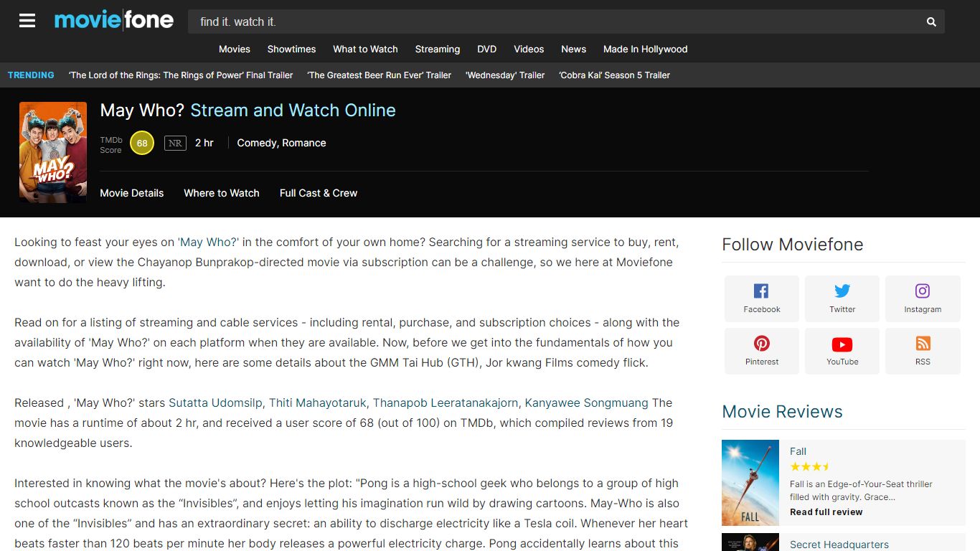Click the TMDb score 68 badge
The width and height of the screenshot is (980, 551).
[x=142, y=143]
